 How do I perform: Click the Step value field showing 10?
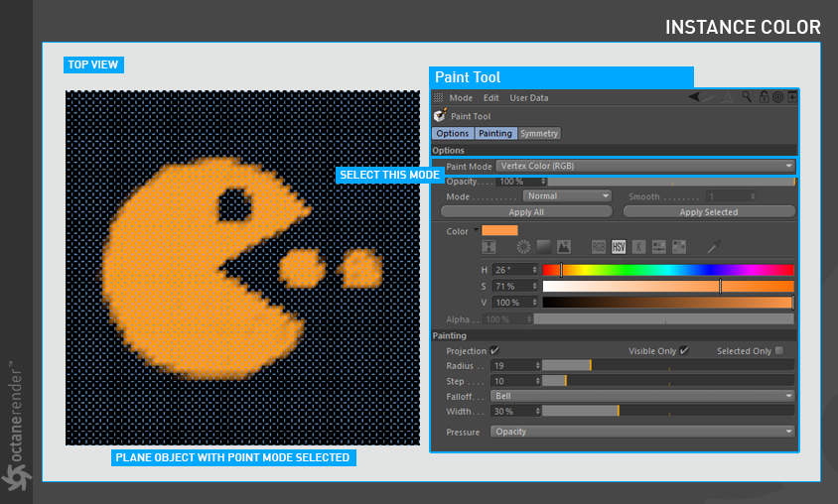pyautogui.click(x=512, y=381)
